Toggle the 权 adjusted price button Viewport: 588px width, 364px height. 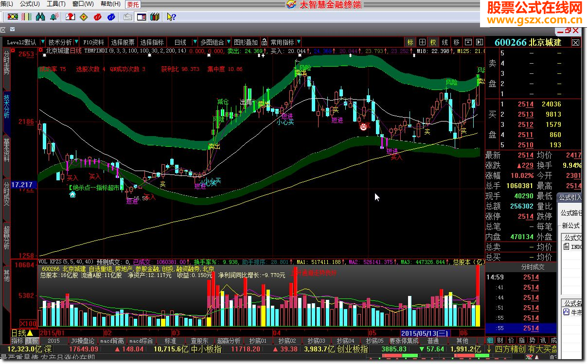[433, 42]
